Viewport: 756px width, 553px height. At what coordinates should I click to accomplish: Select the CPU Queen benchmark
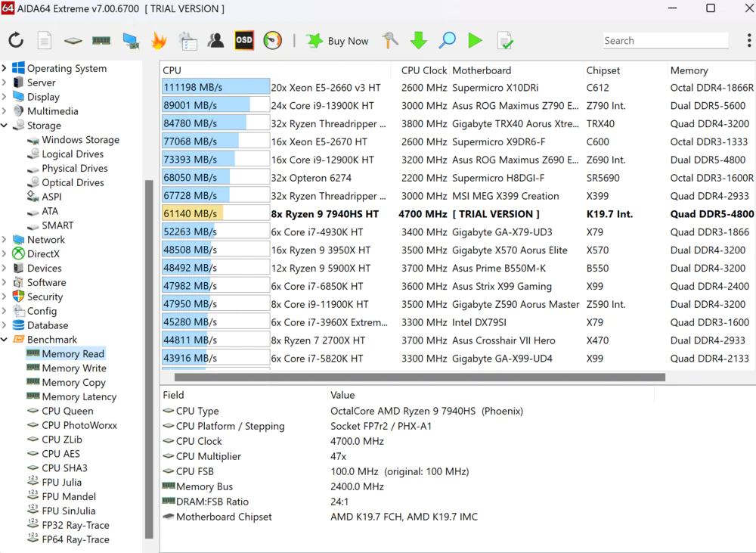[x=60, y=411]
